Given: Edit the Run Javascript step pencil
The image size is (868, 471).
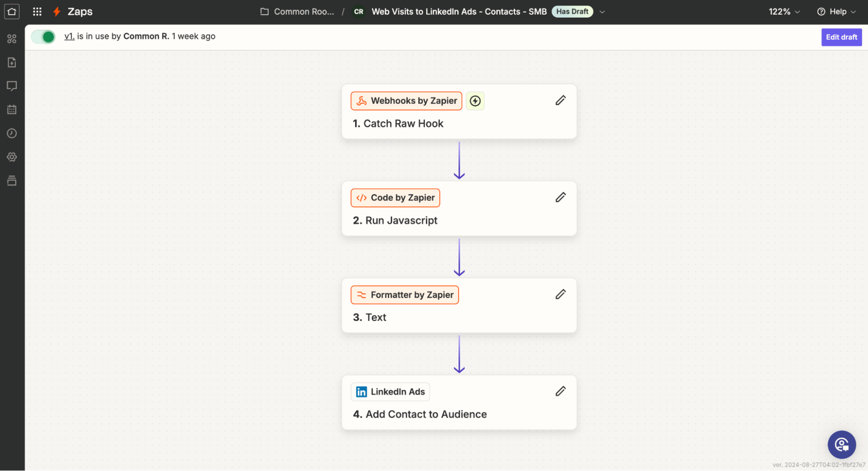Looking at the screenshot, I should (x=560, y=197).
